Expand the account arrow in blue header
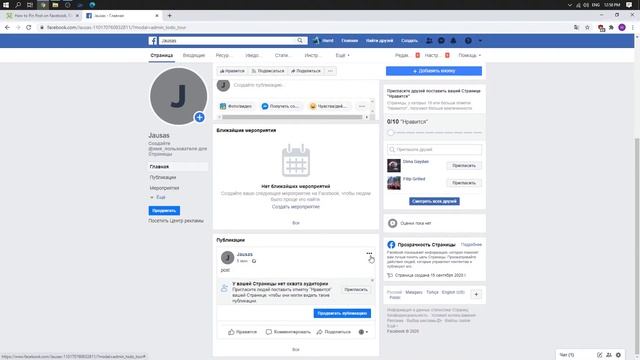Image resolution: width=640 pixels, height=360 pixels. click(480, 41)
